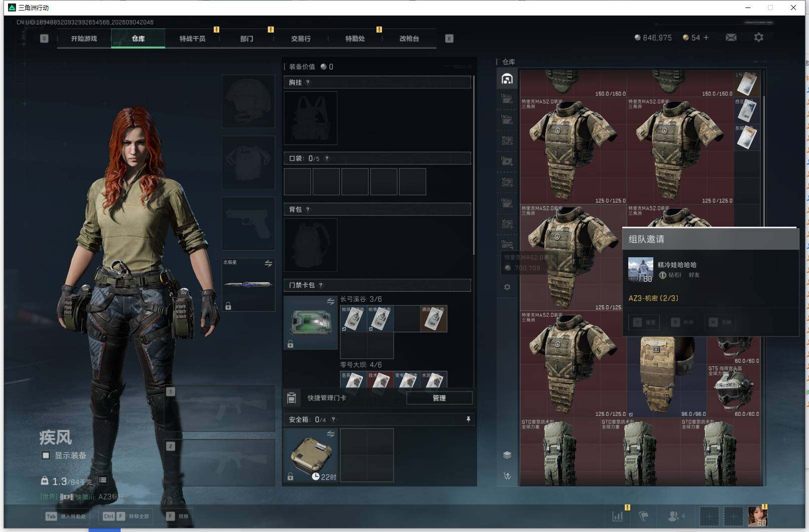Click the 快捷管理门卡 clipboard icon

291,398
